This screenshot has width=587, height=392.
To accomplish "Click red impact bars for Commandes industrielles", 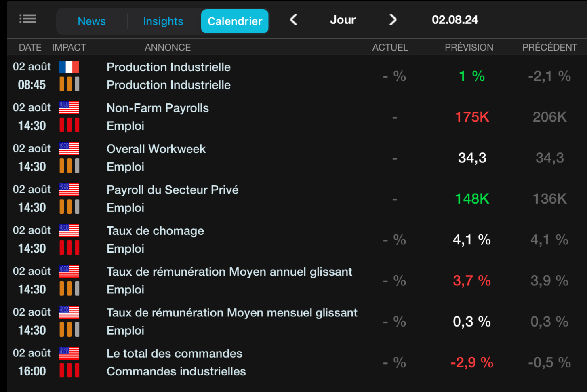I will tap(69, 371).
